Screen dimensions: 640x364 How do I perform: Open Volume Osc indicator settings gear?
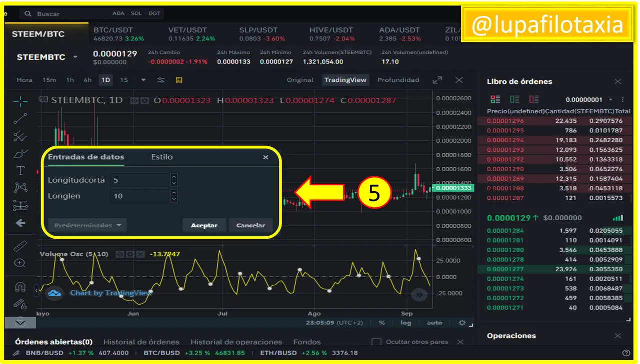(x=130, y=254)
